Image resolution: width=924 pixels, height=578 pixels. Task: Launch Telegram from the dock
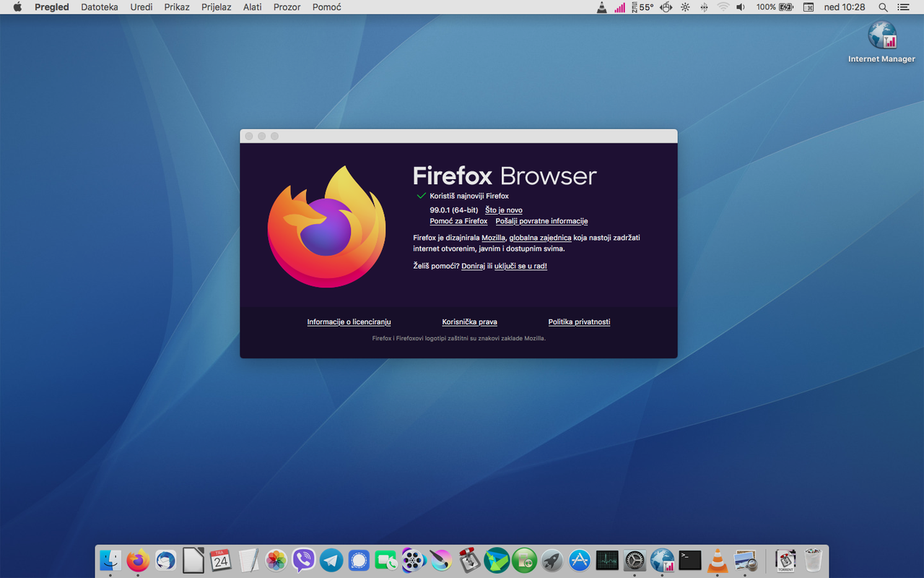[x=331, y=560]
